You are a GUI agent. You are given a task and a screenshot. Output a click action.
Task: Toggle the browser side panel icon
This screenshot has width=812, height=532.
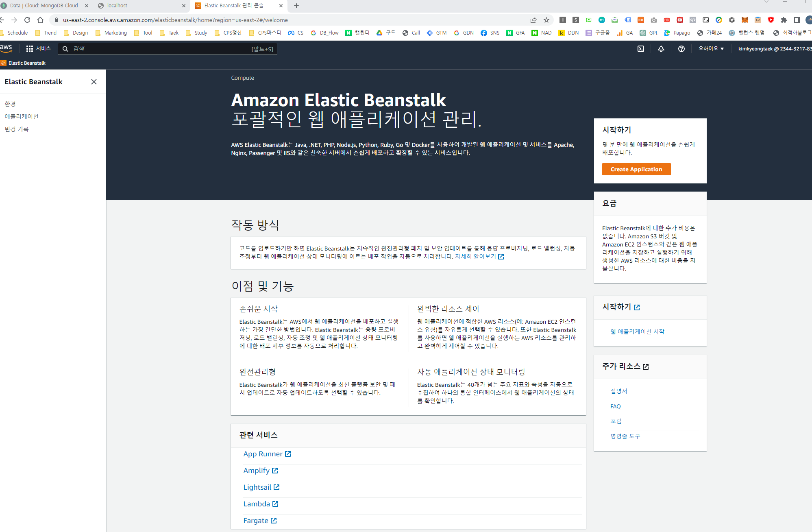pos(797,20)
